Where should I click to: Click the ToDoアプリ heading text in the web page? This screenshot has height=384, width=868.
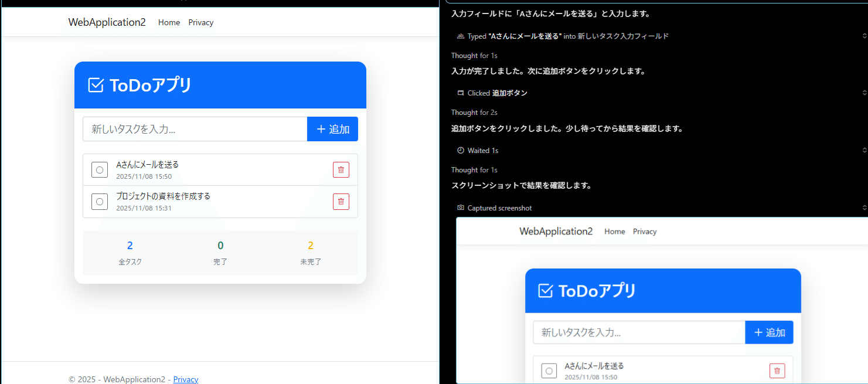[151, 85]
